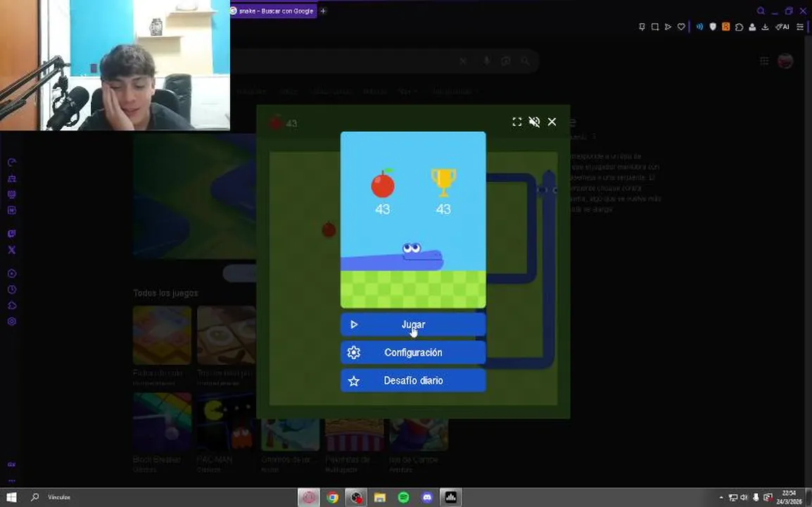Viewport: 812px width, 507px height.
Task: Open the AI assistant button in toolbar
Action: (782, 27)
